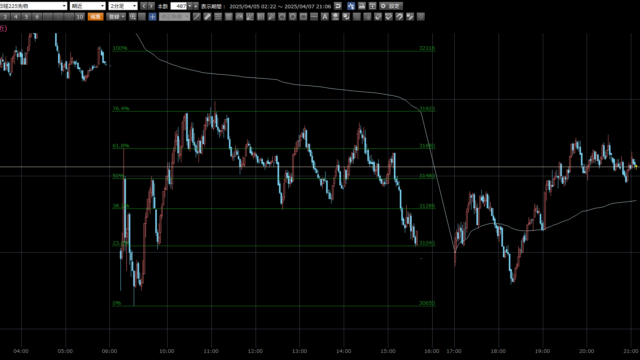Click the comment balloon tool icon
Viewport: 640px width, 360px height.
tap(346, 17)
